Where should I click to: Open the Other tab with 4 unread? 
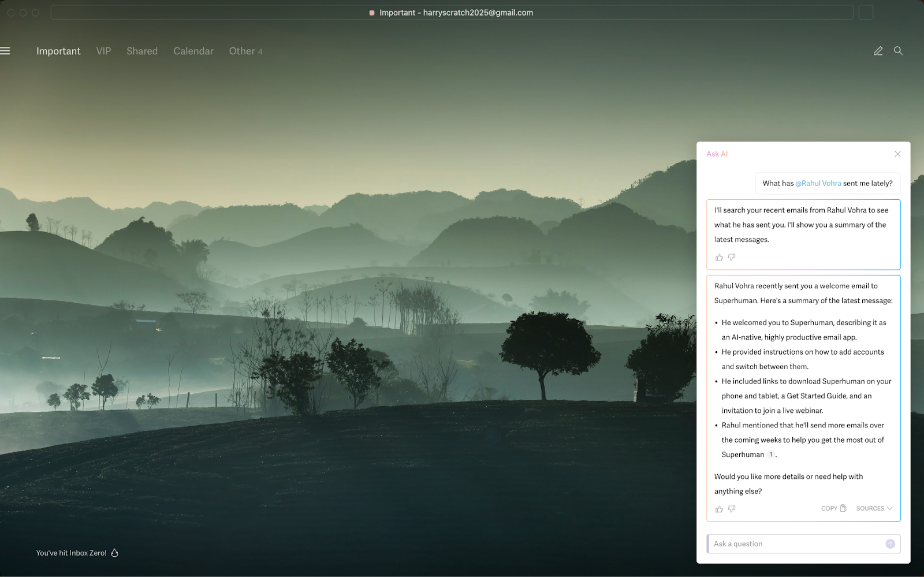click(245, 51)
